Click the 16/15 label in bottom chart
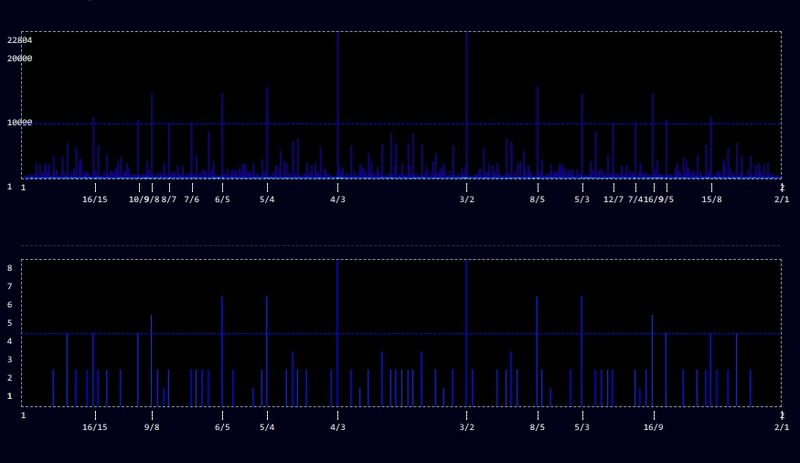 pos(95,427)
